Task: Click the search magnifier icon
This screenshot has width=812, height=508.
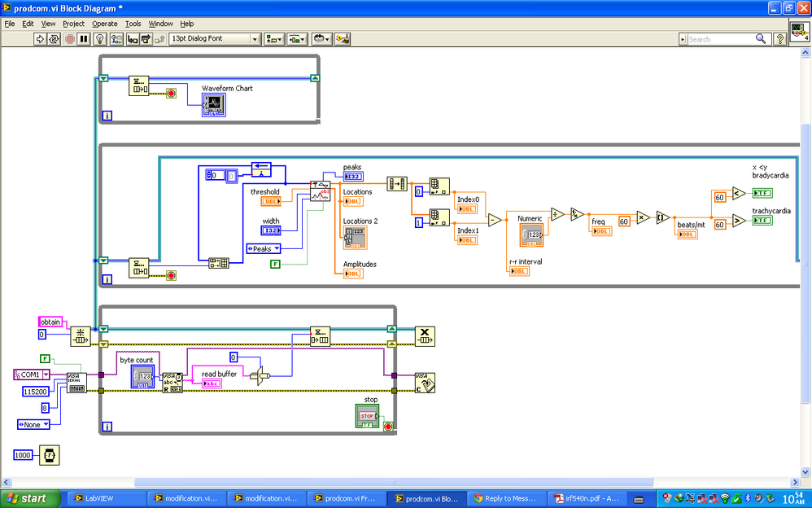Action: (760, 39)
